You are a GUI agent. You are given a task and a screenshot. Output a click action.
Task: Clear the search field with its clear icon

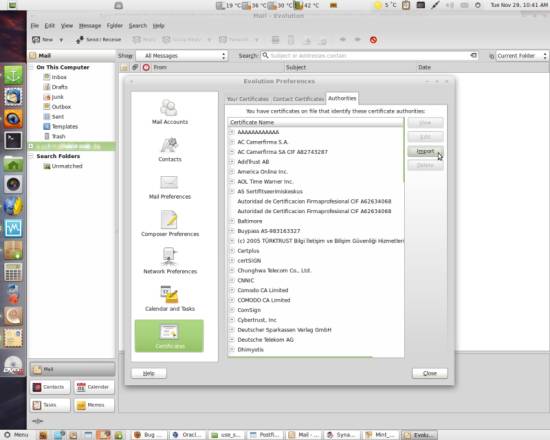click(x=473, y=55)
